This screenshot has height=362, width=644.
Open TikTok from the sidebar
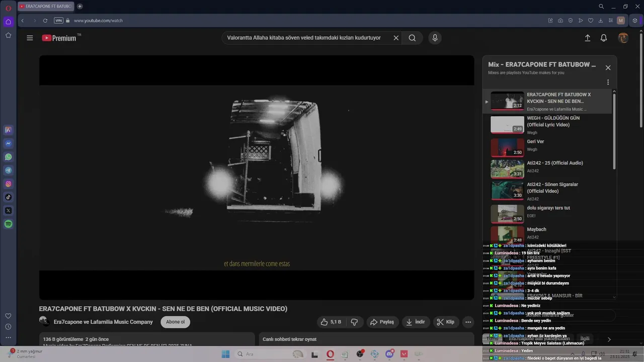[8, 197]
